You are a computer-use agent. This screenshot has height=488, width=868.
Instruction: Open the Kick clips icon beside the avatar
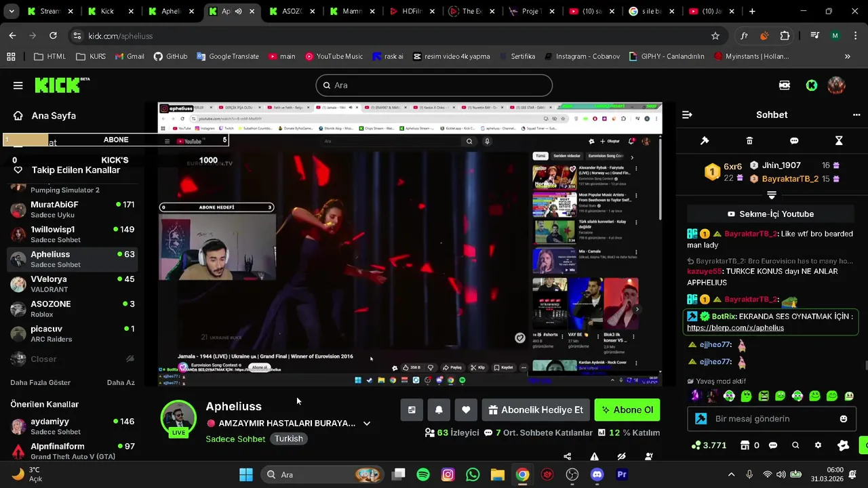785,85
